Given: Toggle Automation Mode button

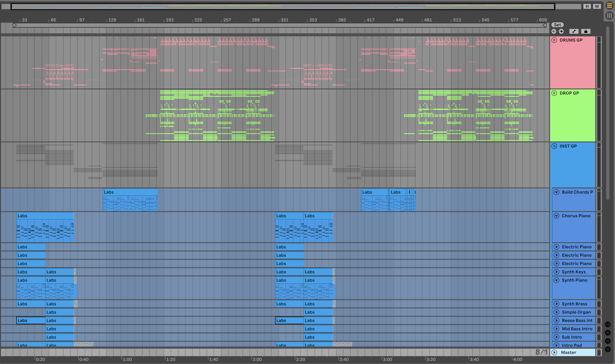Looking at the screenshot, I should tap(574, 31).
